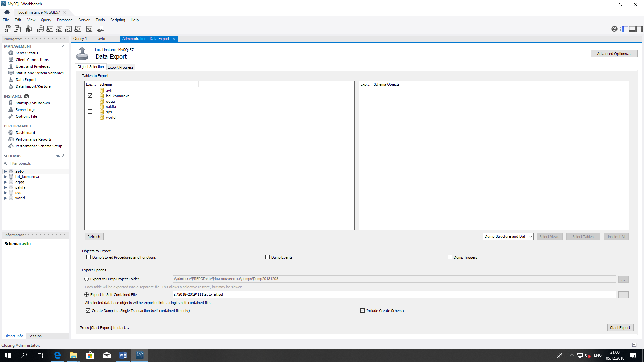Image resolution: width=644 pixels, height=362 pixels.
Task: Open Startup / Shutdown in the navigator
Action: click(33, 103)
